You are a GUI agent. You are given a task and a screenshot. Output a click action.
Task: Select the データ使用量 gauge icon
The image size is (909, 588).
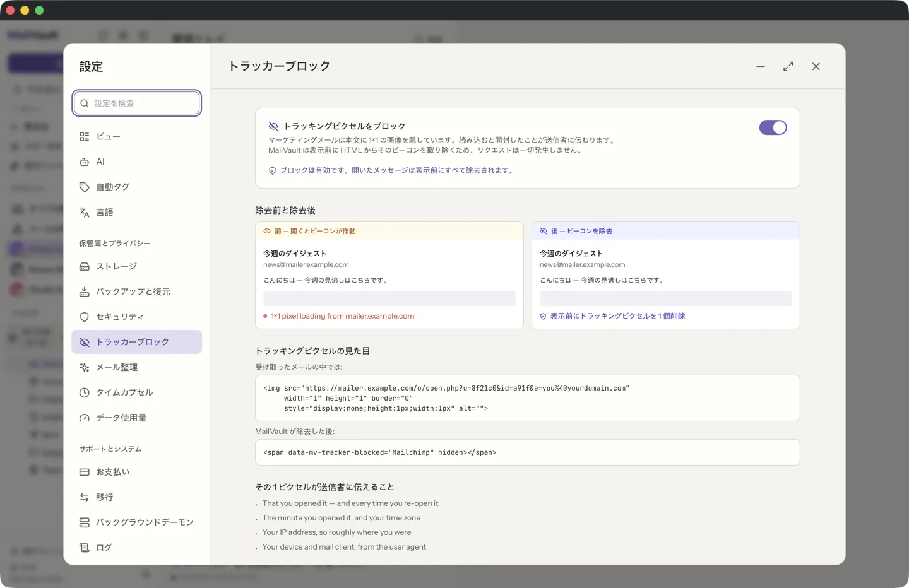click(x=84, y=418)
